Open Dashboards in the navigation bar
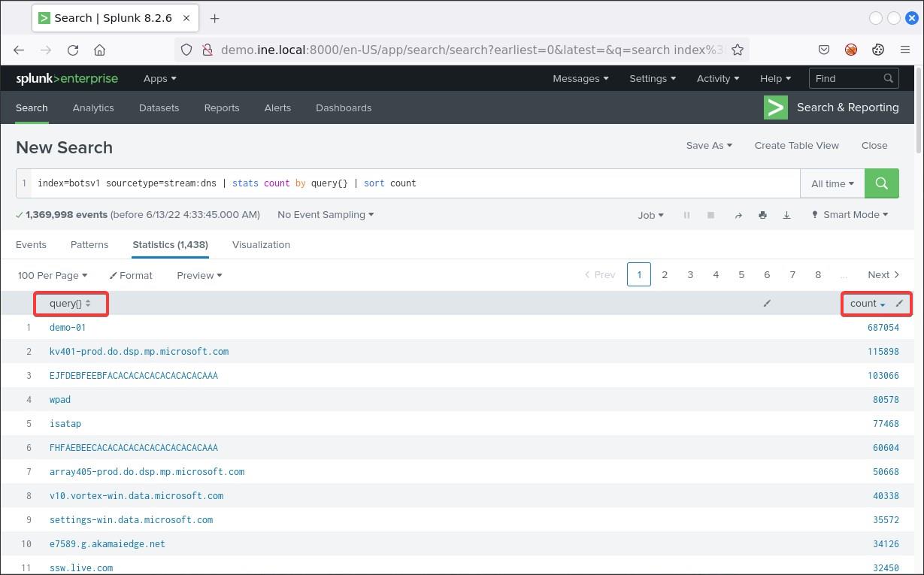 (x=344, y=107)
